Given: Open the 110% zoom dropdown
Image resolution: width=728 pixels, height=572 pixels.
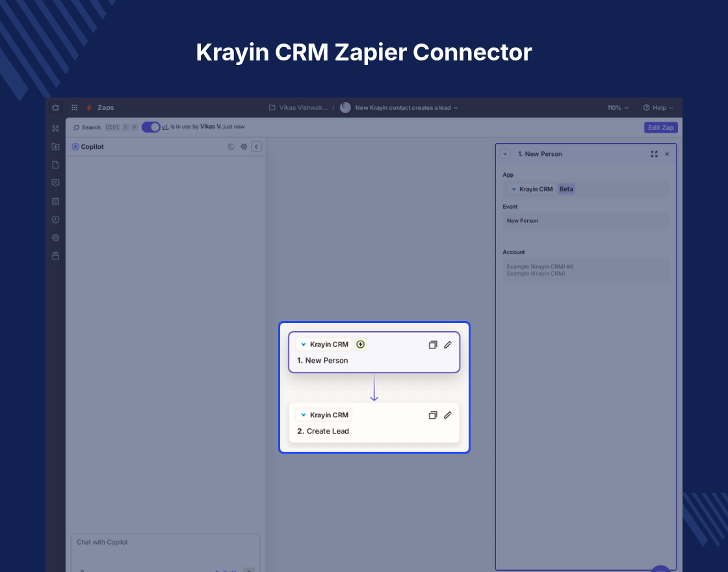Looking at the screenshot, I should (x=618, y=108).
